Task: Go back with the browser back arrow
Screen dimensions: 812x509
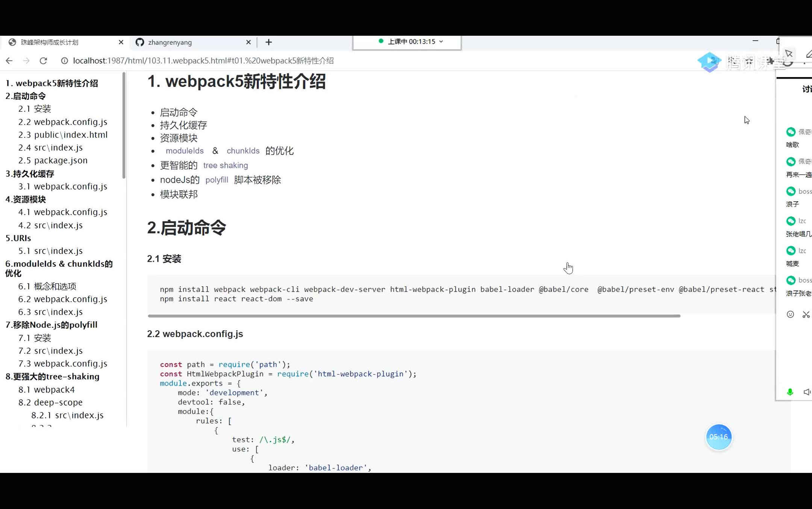Action: point(9,61)
